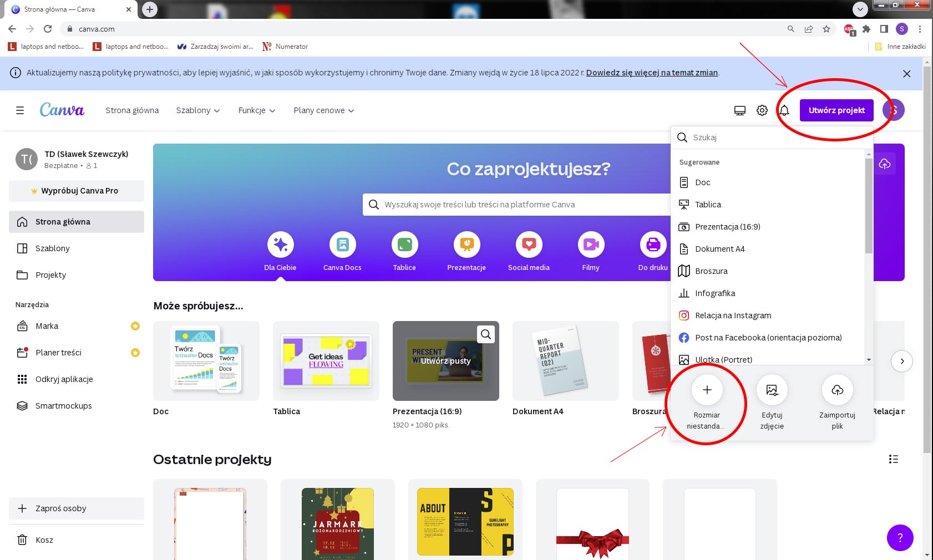Open Szablony in left sidebar
Image resolution: width=933 pixels, height=560 pixels.
(x=77, y=248)
